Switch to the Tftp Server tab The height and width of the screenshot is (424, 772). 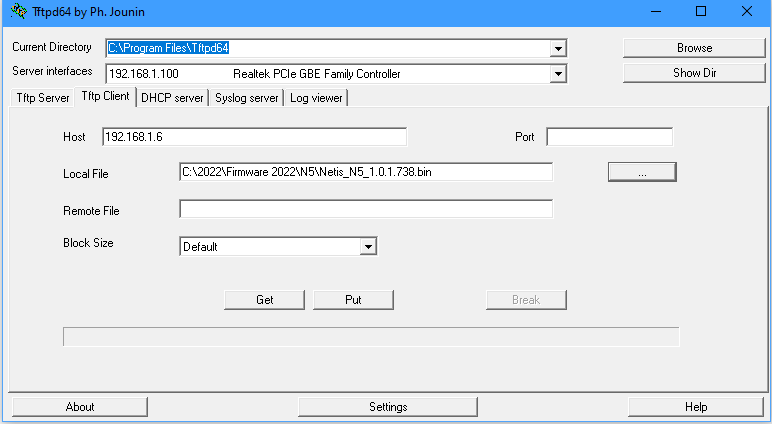(41, 98)
